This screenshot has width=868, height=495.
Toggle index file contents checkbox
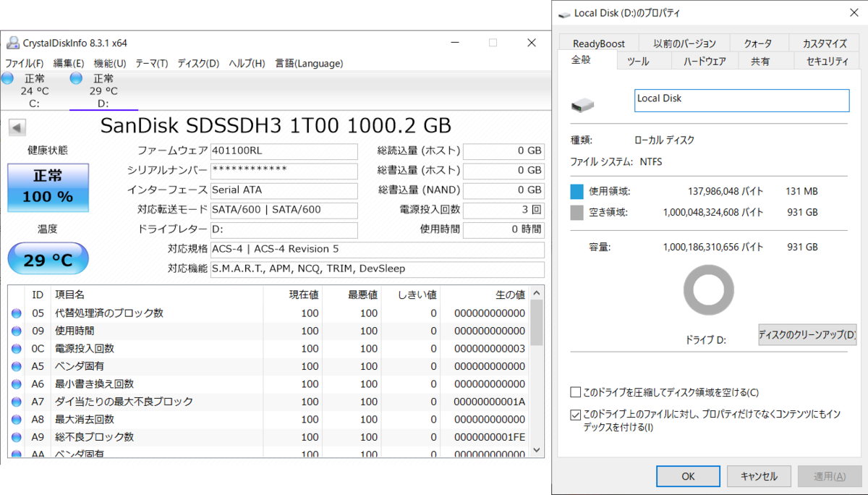(576, 415)
